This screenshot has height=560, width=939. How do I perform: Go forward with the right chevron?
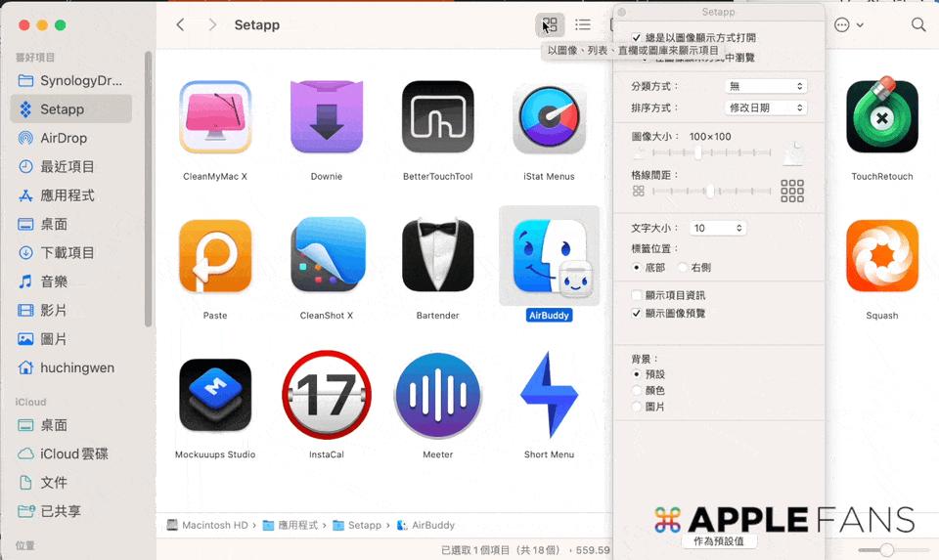click(212, 24)
